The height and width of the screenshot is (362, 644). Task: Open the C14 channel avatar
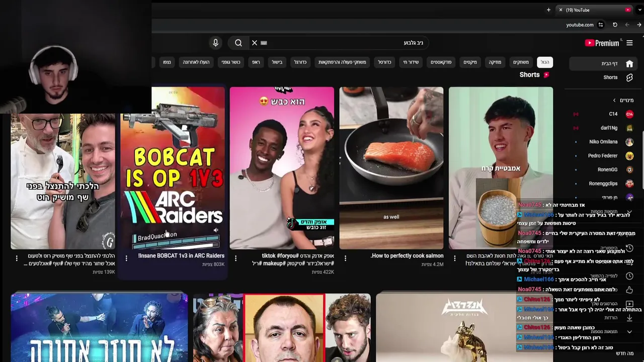629,114
